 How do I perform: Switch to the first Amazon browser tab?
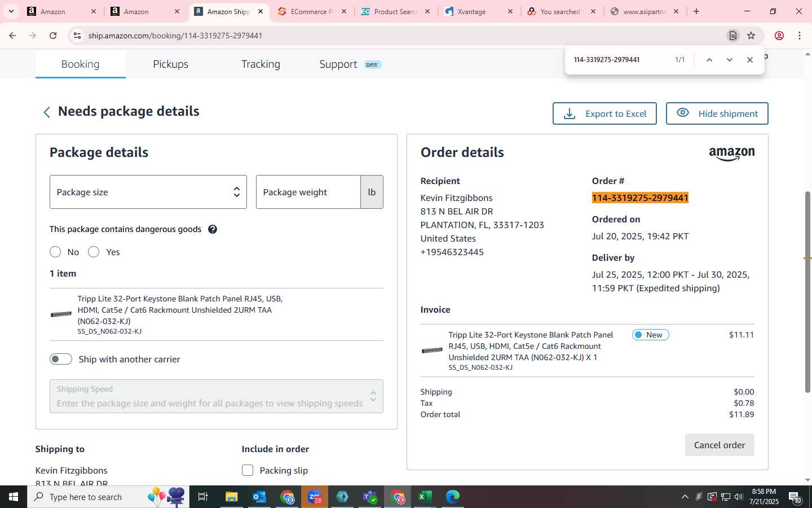click(x=62, y=11)
